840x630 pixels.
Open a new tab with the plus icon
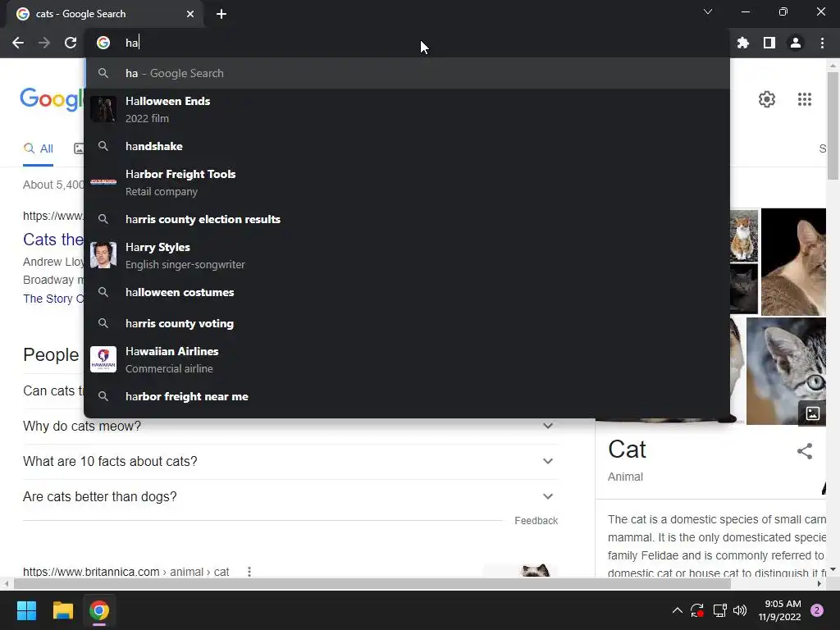click(221, 14)
